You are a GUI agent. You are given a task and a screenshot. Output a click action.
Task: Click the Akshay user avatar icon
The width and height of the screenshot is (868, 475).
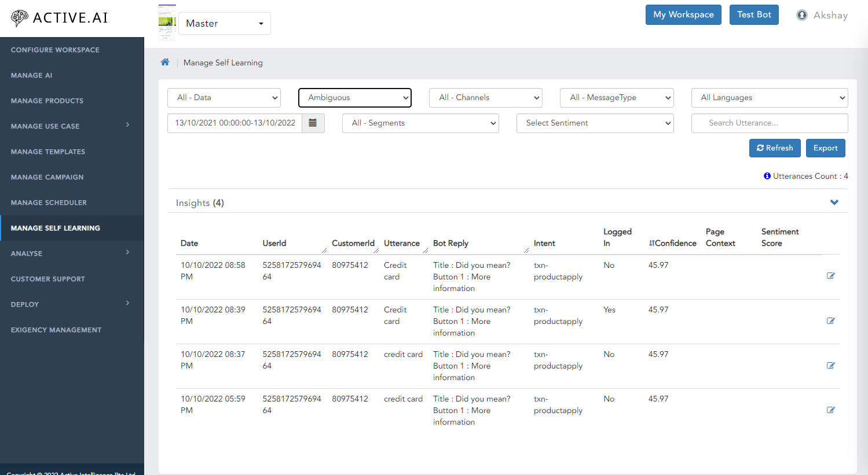[x=802, y=15]
